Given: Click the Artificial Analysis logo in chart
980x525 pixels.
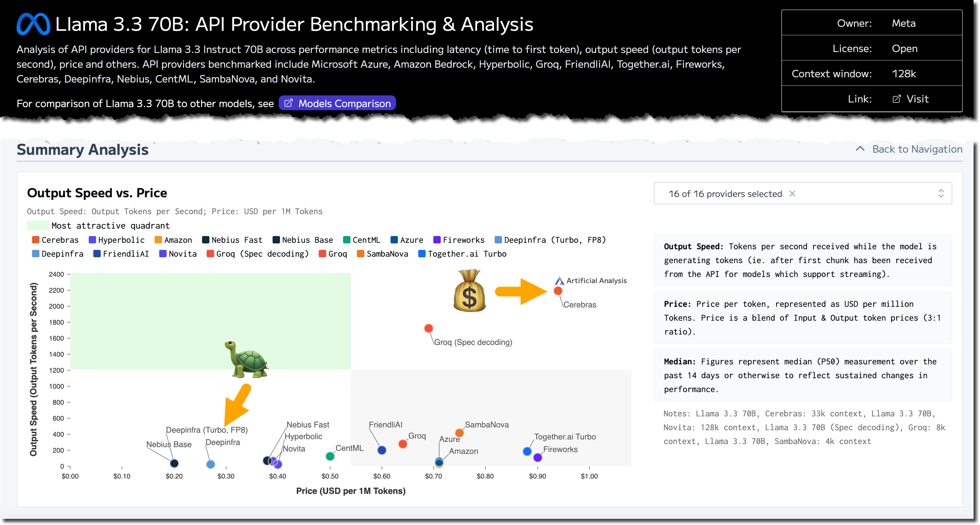Looking at the screenshot, I should pyautogui.click(x=559, y=281).
